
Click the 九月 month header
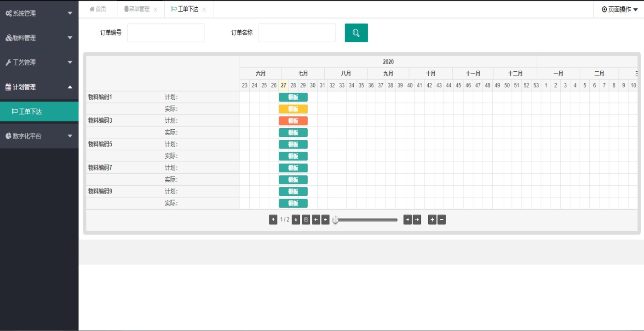click(388, 74)
